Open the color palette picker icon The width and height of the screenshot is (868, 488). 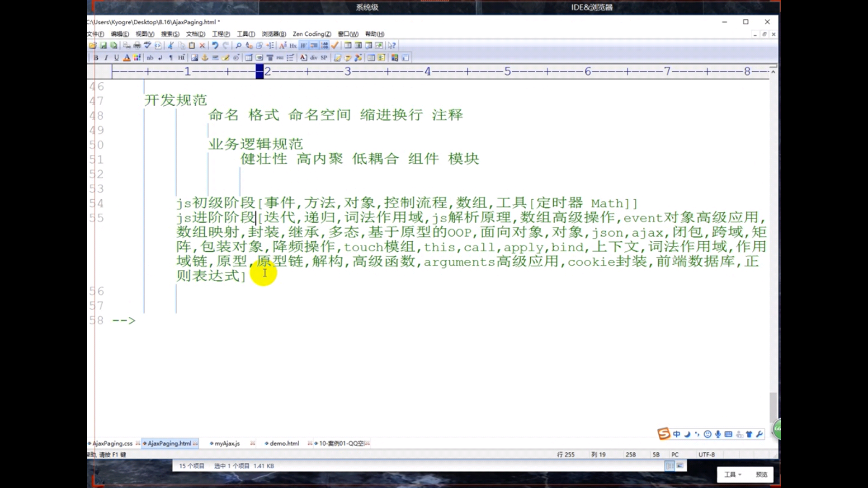(137, 58)
